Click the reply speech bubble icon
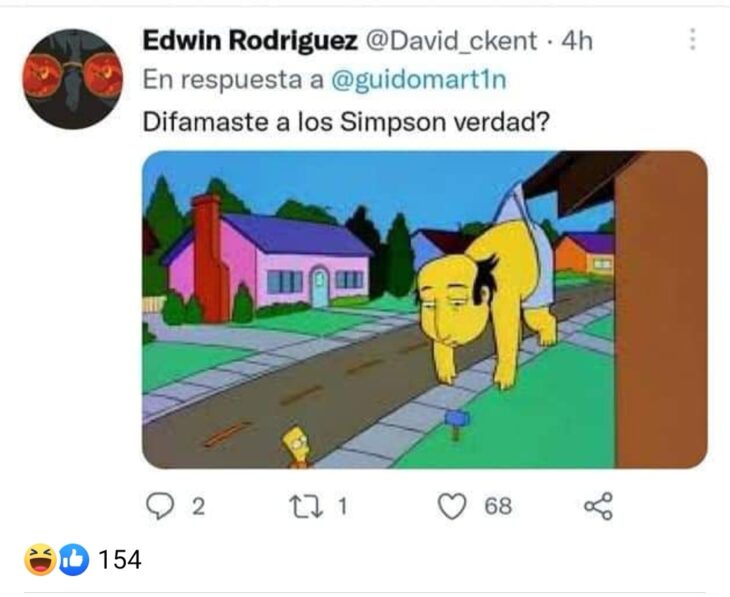 (160, 506)
